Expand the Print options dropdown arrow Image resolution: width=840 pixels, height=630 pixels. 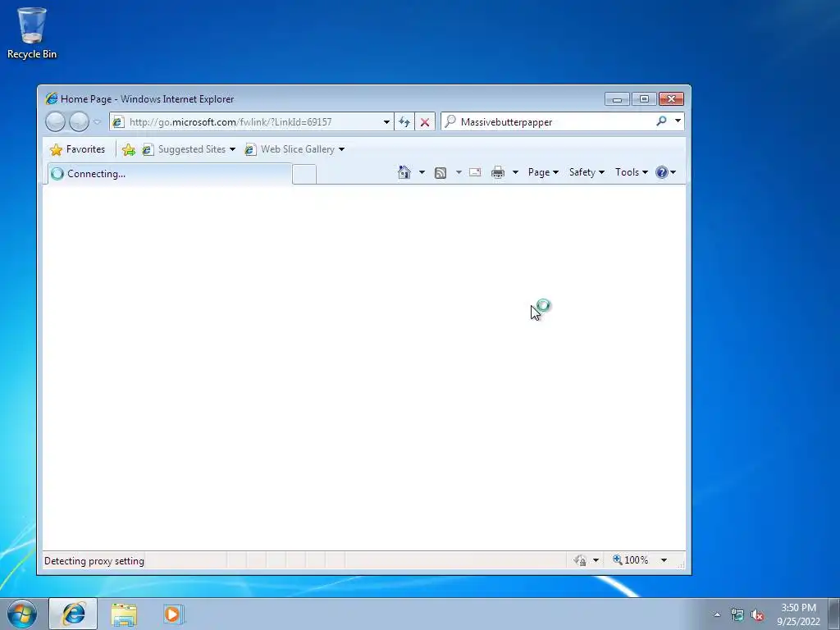515,172
